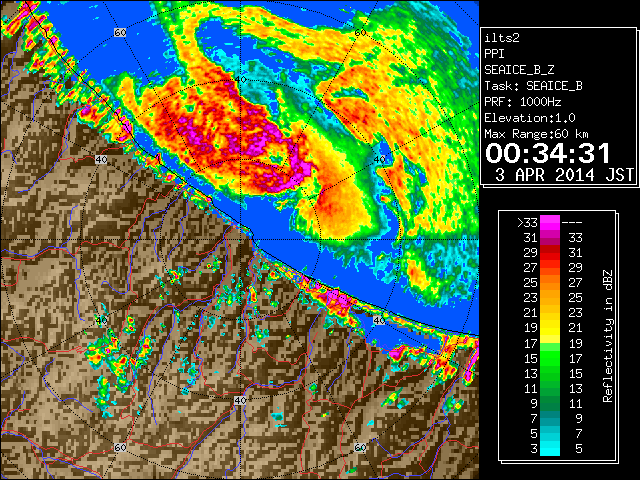Click the "SEAICE_B_Z" product name
640x480 pixels.
pyautogui.click(x=519, y=70)
